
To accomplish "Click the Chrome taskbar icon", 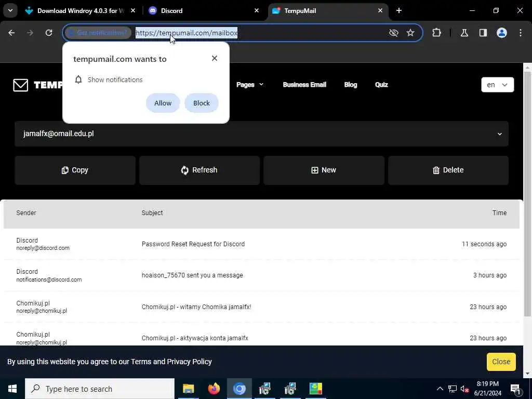I will pyautogui.click(x=239, y=389).
